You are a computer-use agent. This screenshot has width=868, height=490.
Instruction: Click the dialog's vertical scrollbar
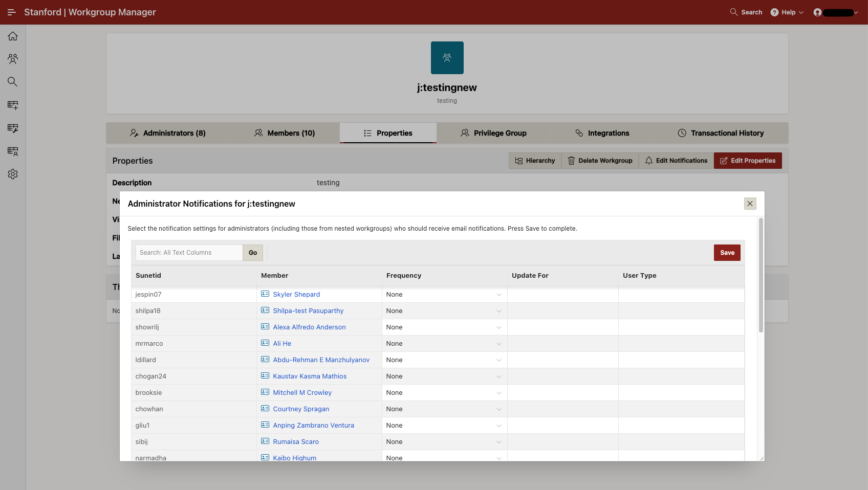tap(761, 276)
